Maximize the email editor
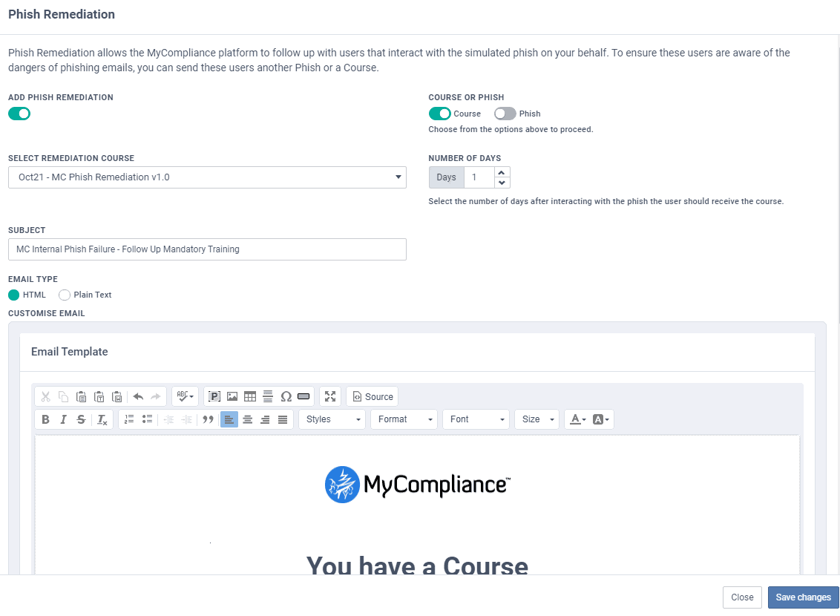 pyautogui.click(x=330, y=396)
